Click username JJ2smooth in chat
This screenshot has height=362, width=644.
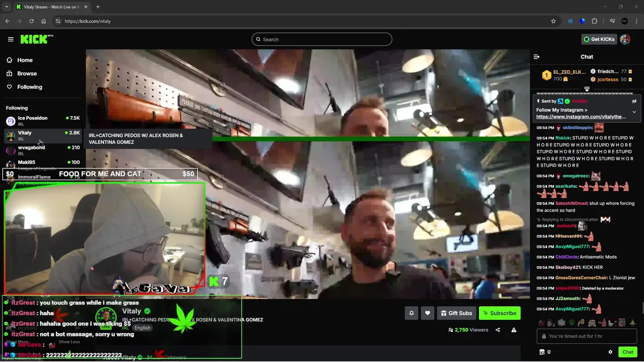(x=568, y=299)
